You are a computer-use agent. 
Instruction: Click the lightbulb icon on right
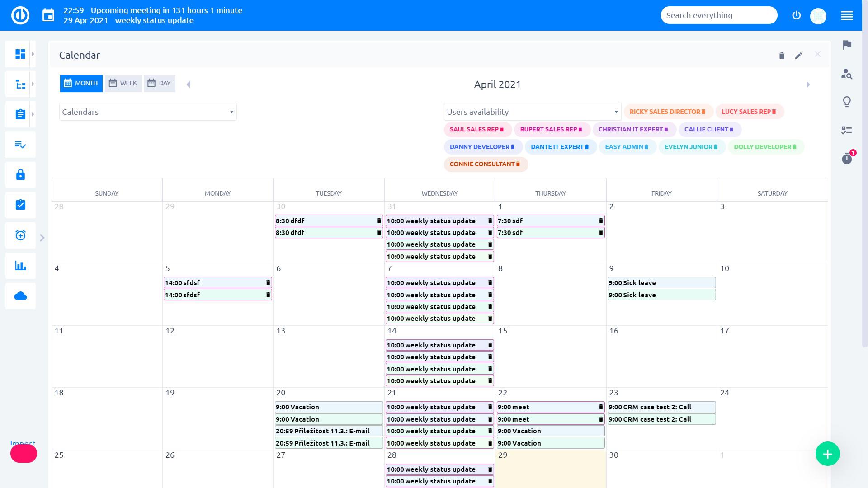coord(847,102)
